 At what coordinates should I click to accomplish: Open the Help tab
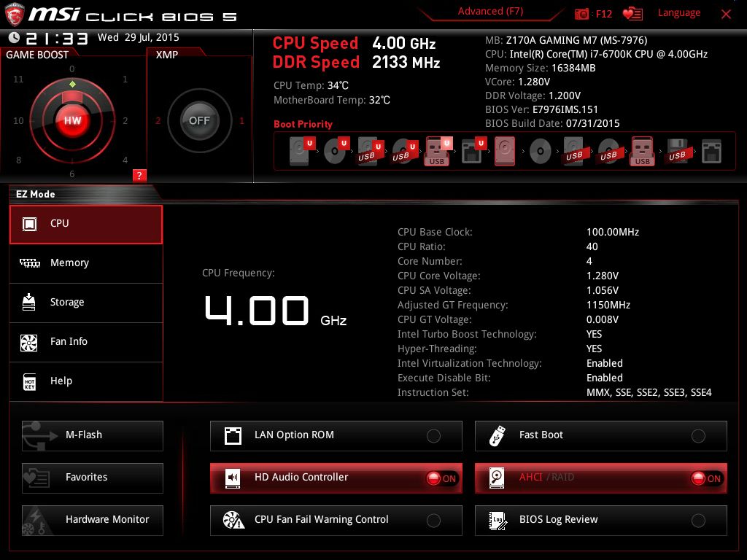86,381
